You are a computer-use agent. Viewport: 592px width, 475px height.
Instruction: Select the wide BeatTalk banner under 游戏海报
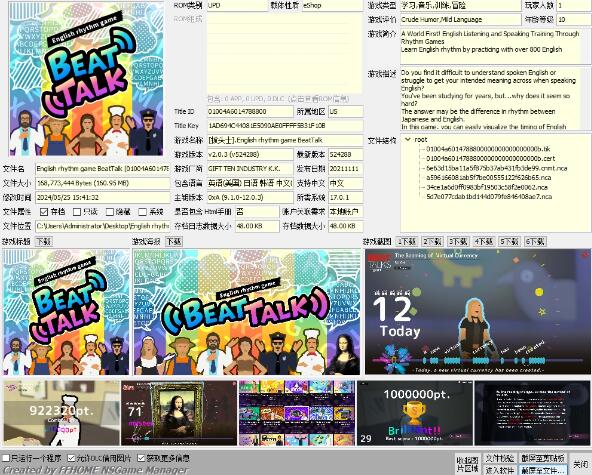point(247,312)
